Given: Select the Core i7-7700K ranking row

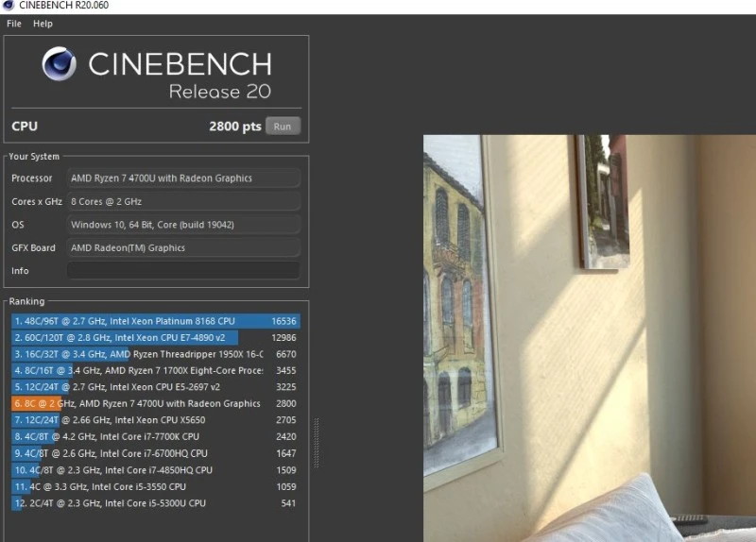Looking at the screenshot, I should [156, 437].
